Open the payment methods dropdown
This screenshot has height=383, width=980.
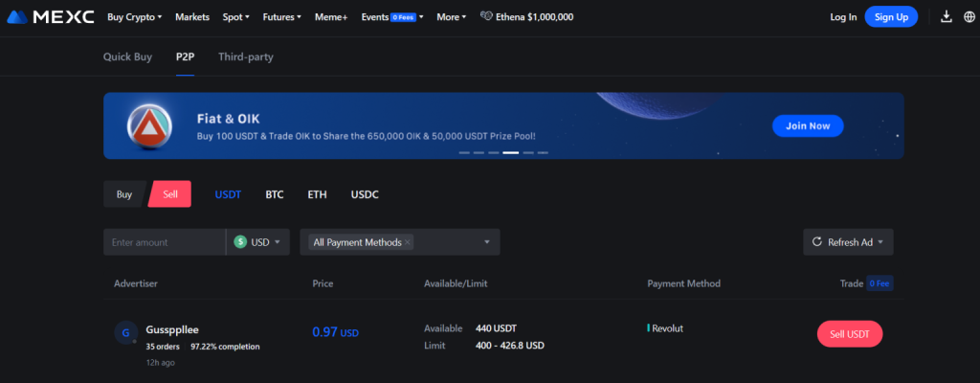pos(486,242)
